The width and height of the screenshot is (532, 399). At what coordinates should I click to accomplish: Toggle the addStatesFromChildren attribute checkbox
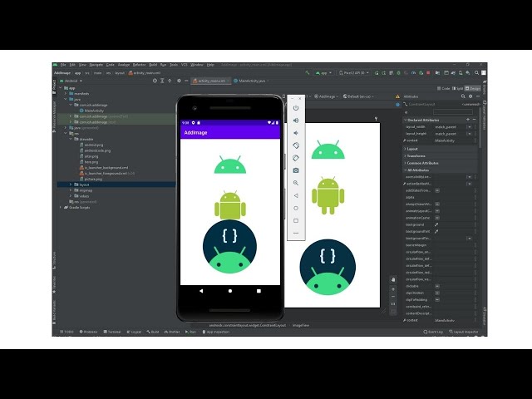pos(437,190)
